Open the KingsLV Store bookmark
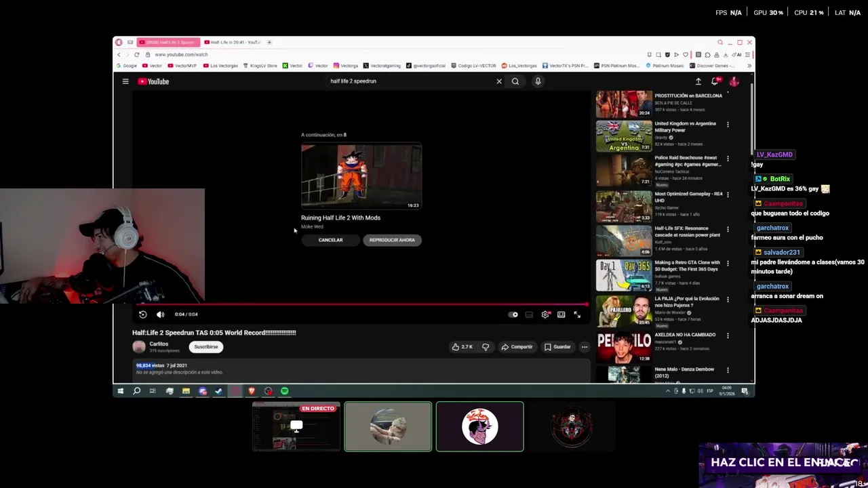This screenshot has height=488, width=868. coord(260,66)
